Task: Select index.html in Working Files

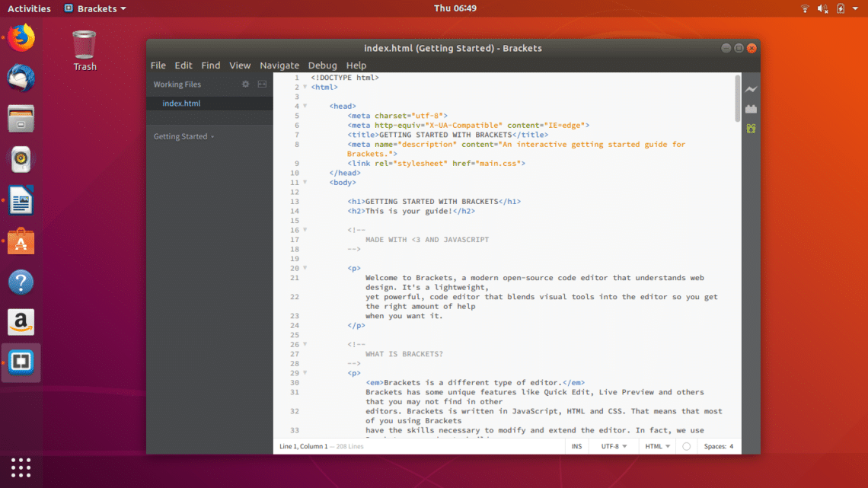Action: [181, 104]
